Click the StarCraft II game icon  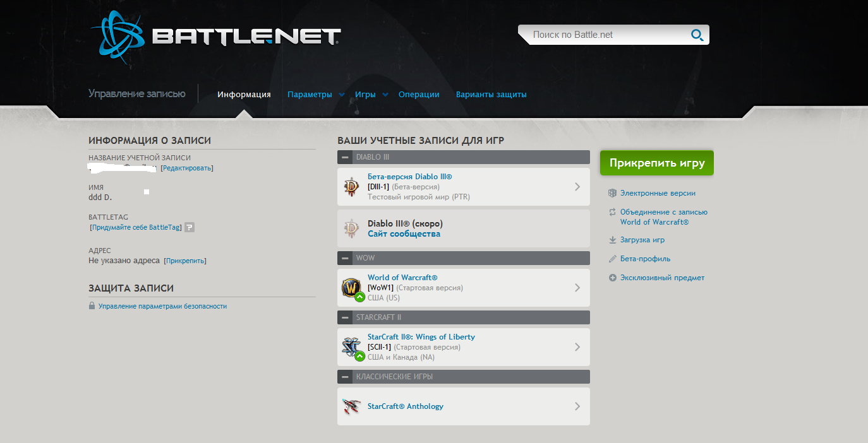pyautogui.click(x=351, y=347)
